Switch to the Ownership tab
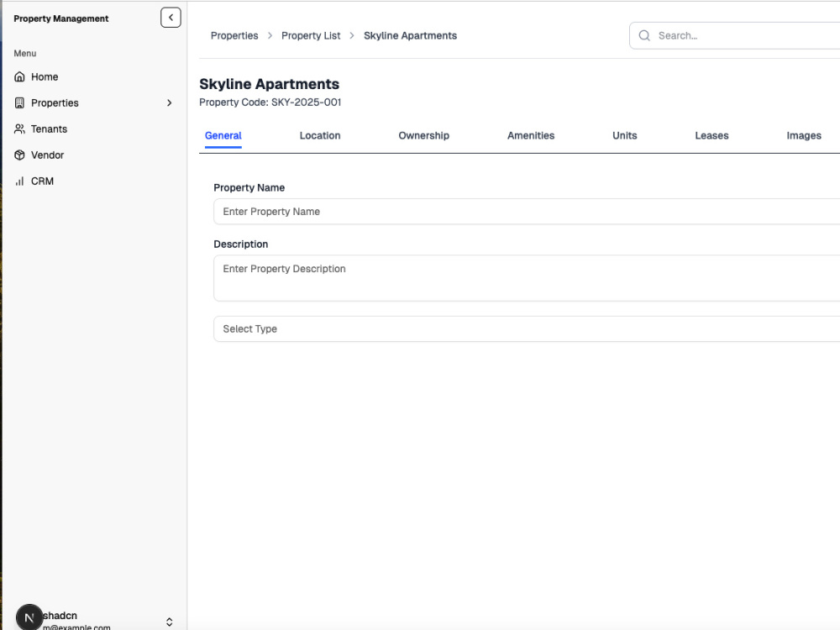840x630 pixels. pos(423,135)
